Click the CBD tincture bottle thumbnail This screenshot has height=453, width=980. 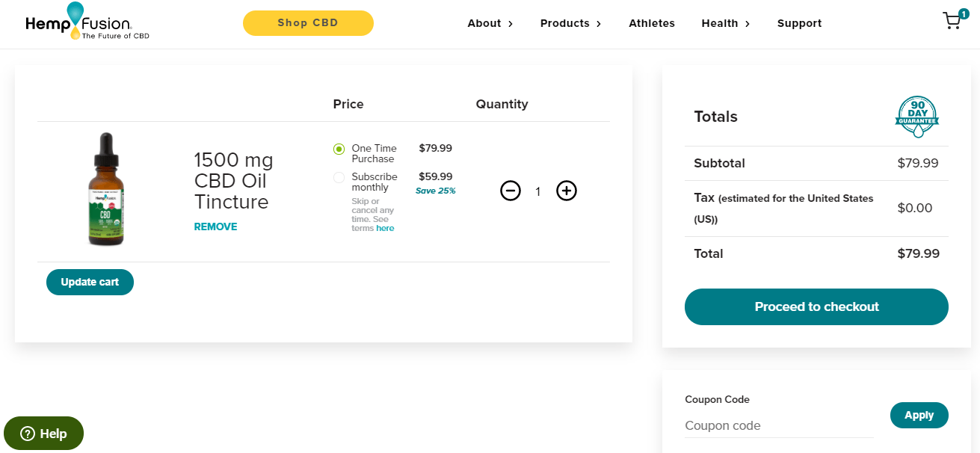pos(108,190)
